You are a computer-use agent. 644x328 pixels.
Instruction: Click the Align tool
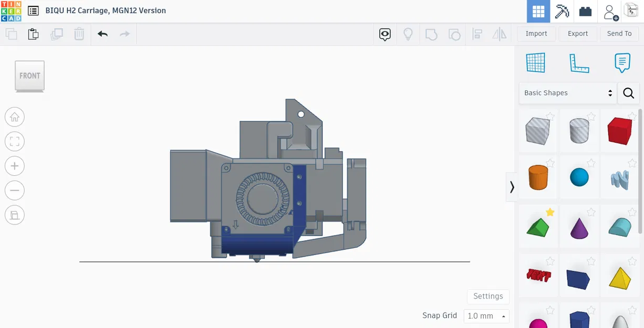(477, 34)
